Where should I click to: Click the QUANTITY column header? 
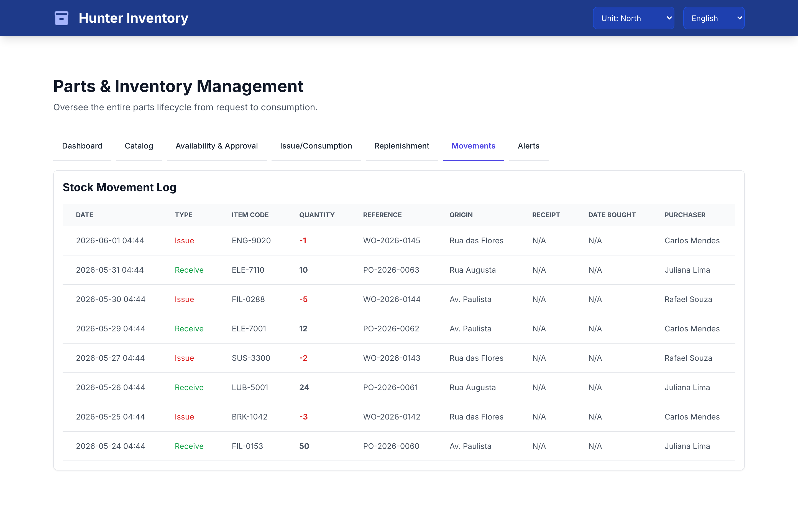(316, 215)
